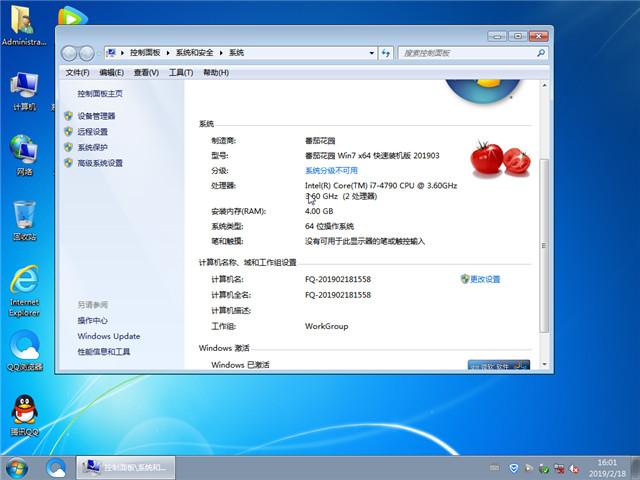The height and width of the screenshot is (480, 640).
Task: Click the WorkGroup value text
Action: tap(327, 326)
